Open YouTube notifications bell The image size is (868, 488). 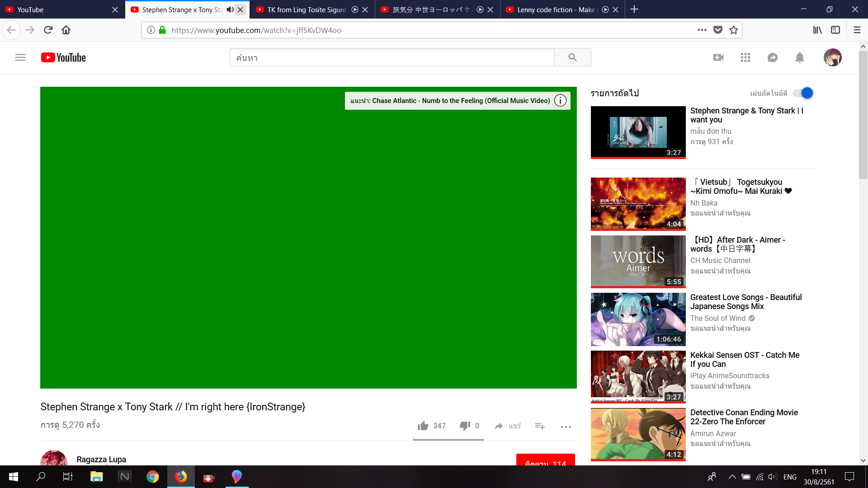(799, 57)
